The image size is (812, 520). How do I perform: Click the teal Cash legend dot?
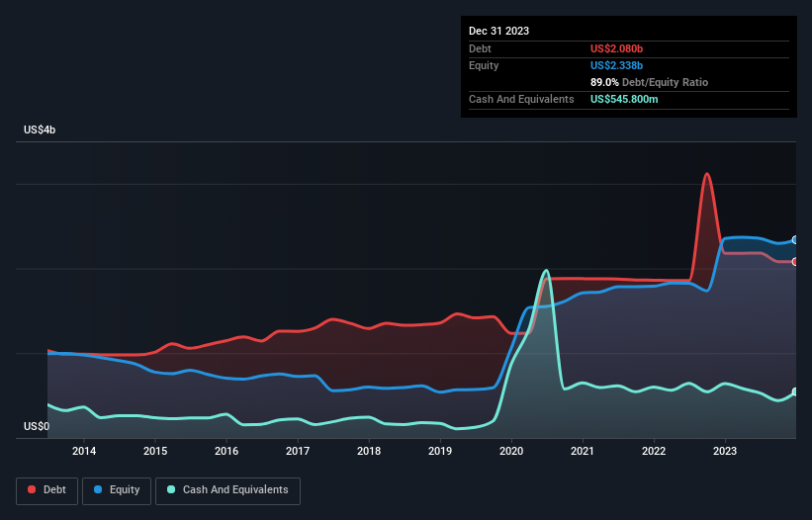click(x=171, y=489)
